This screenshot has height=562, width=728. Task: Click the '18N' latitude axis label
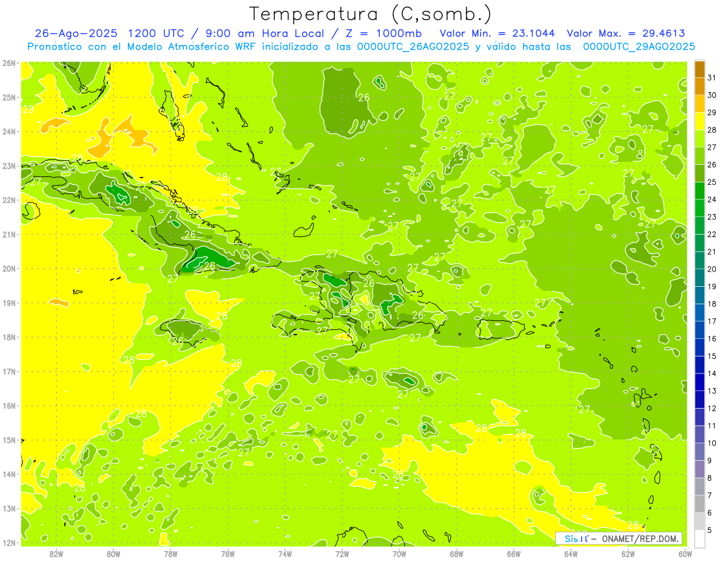tap(10, 337)
